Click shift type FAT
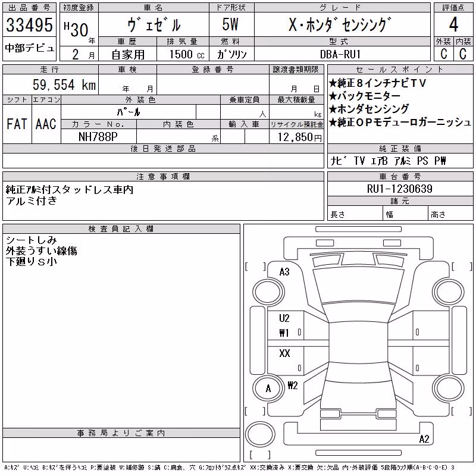 [17, 124]
